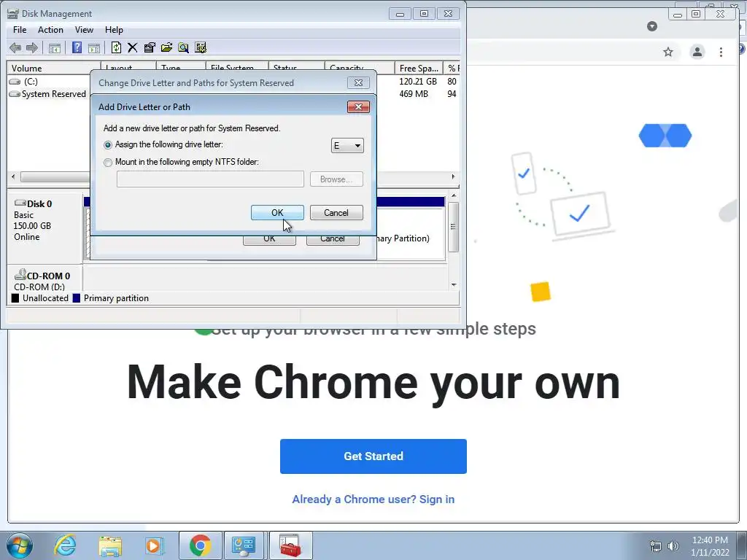Screen dimensions: 747x560
Task: Open the View menu
Action: coord(84,29)
